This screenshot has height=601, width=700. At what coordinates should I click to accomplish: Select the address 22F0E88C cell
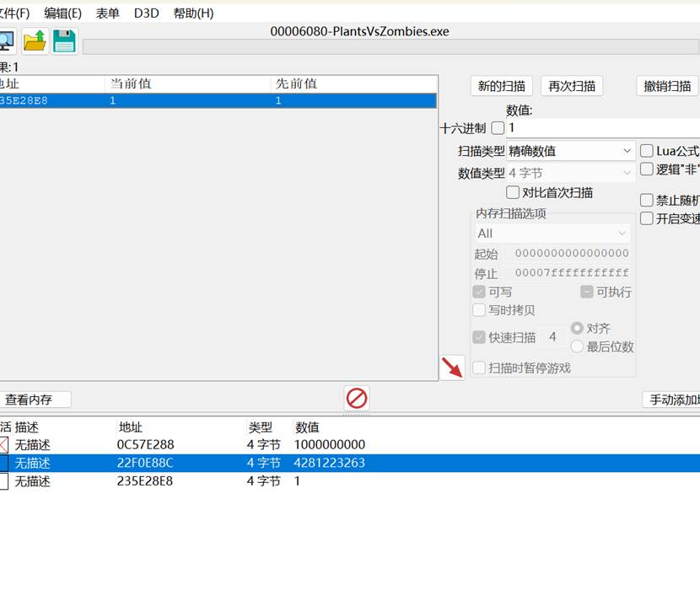click(145, 463)
